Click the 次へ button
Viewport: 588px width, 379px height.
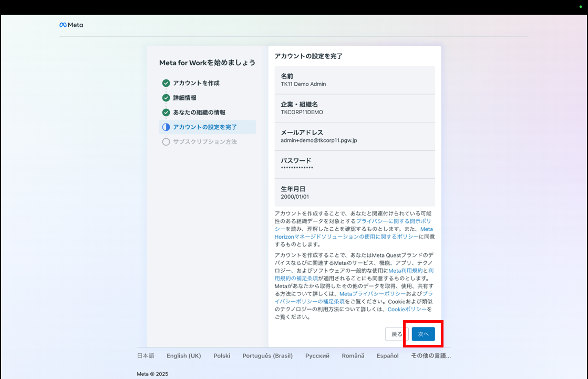tap(424, 334)
